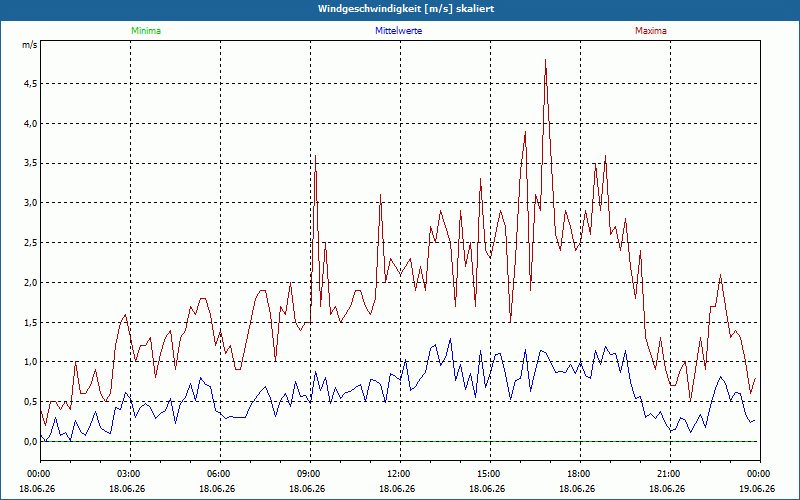Click the red Maxima spike just after 09:00

(316, 156)
